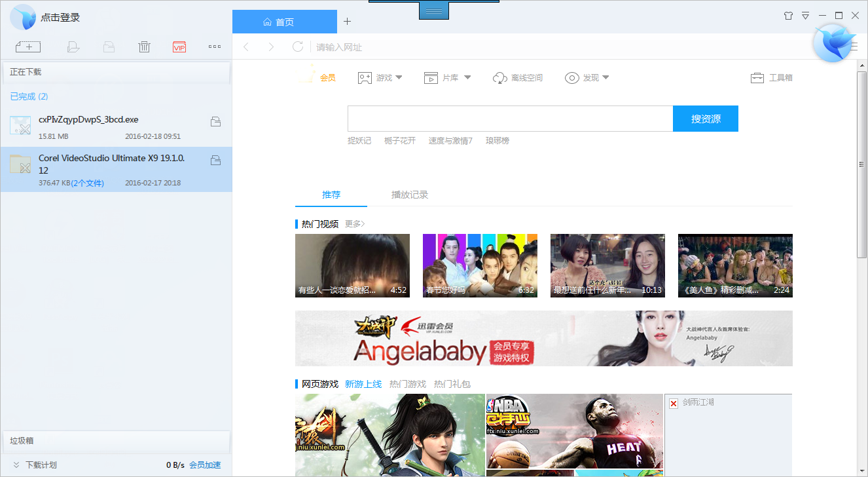Viewport: 868px width, 477px height.
Task: Expand the 发现 dropdown arrow
Action: (606, 78)
